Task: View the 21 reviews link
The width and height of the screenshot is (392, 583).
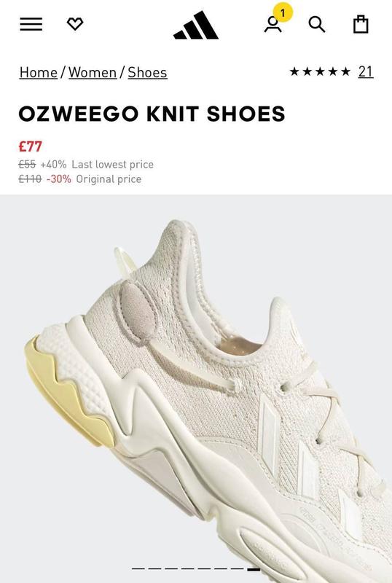Action: click(366, 71)
